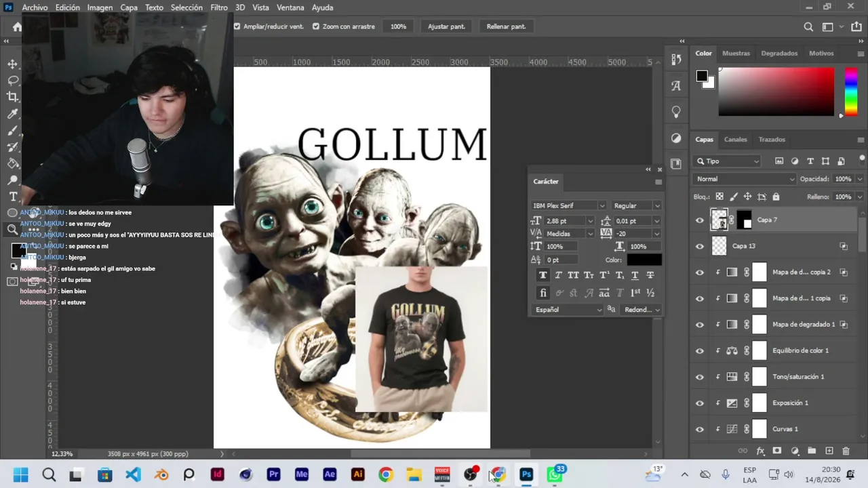This screenshot has width=868, height=488.
Task: Lock transparent pixels of the layer
Action: click(x=719, y=197)
